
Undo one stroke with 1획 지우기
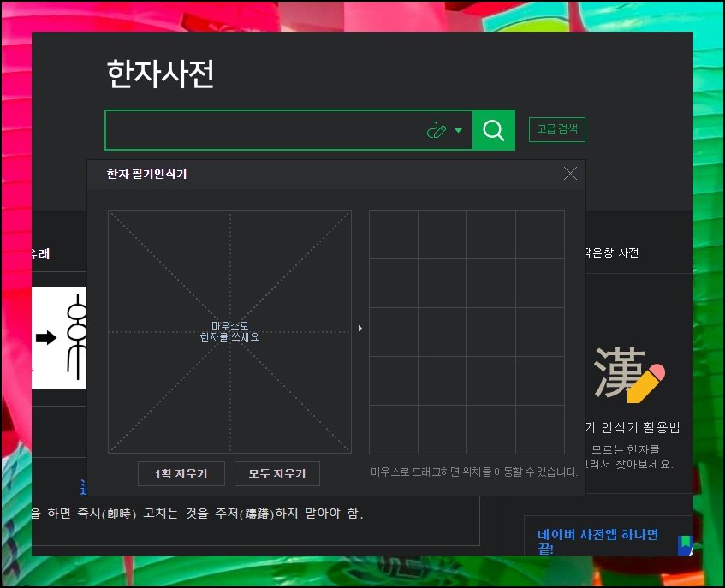[x=181, y=473]
